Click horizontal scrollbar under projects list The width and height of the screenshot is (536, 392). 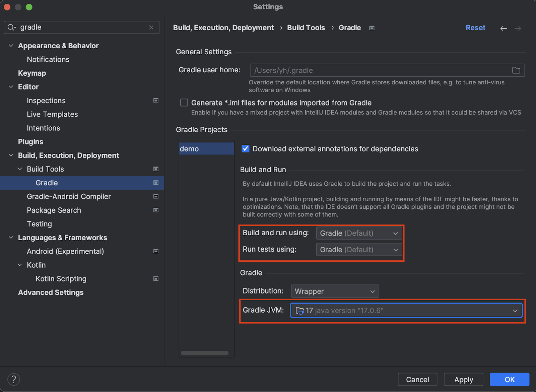tap(205, 353)
